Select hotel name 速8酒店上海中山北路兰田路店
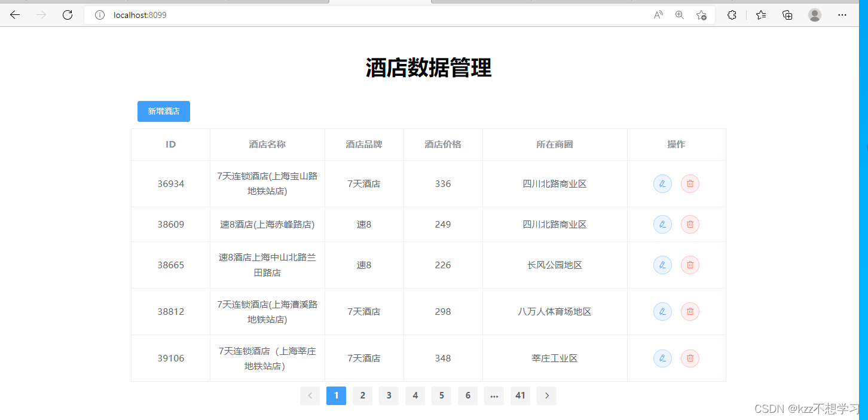868x420 pixels. (267, 265)
